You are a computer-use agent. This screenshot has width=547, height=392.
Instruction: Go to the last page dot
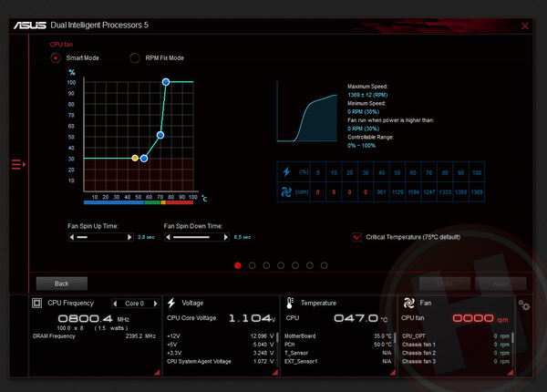[x=324, y=265]
